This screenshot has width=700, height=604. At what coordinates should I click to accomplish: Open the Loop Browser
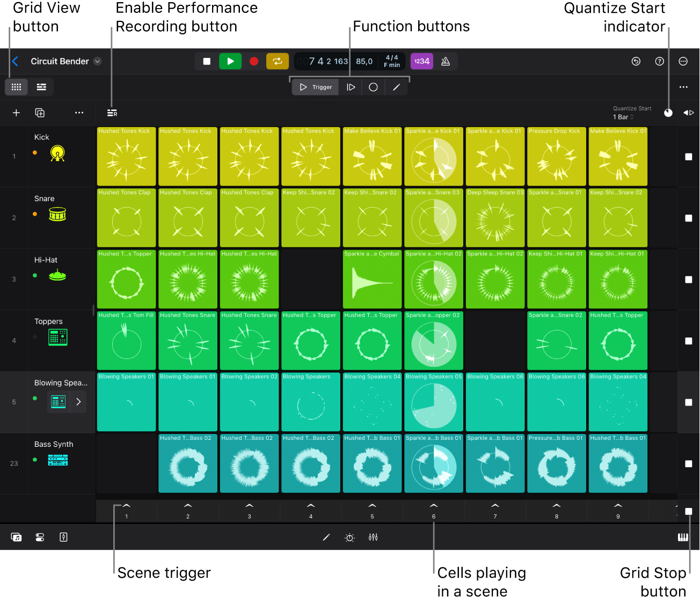click(x=16, y=537)
